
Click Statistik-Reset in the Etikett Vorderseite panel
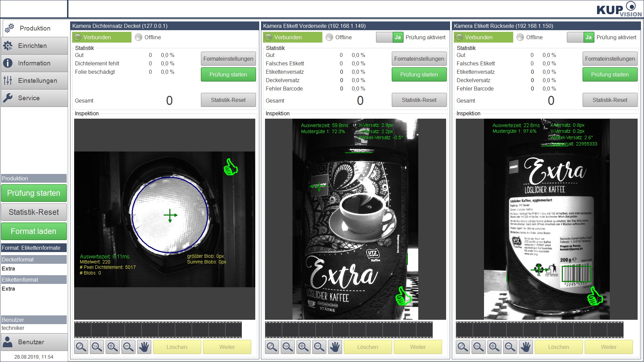[419, 100]
